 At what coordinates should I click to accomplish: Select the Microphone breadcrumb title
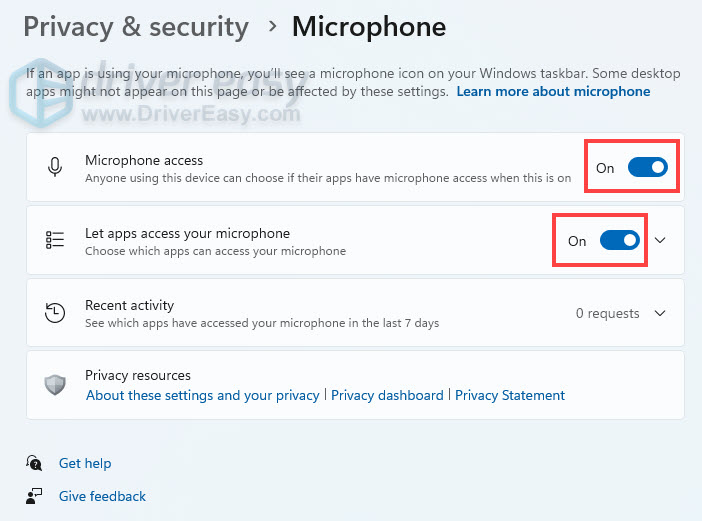[369, 26]
